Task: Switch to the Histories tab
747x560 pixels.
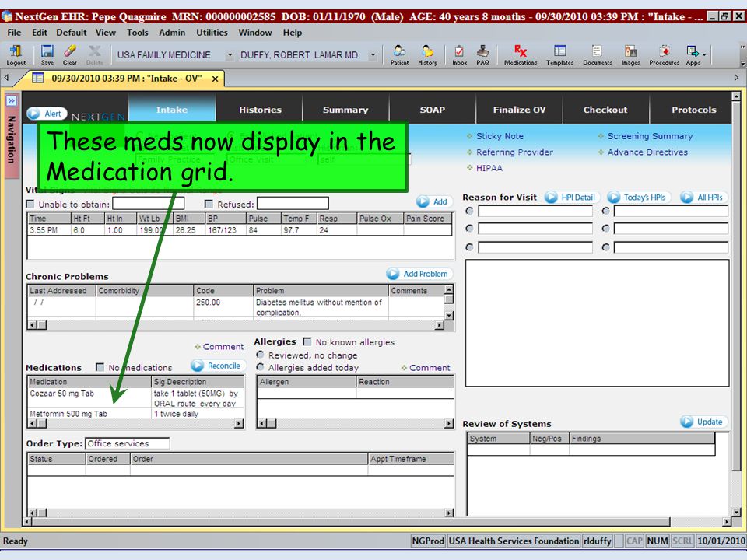Action: pos(260,110)
